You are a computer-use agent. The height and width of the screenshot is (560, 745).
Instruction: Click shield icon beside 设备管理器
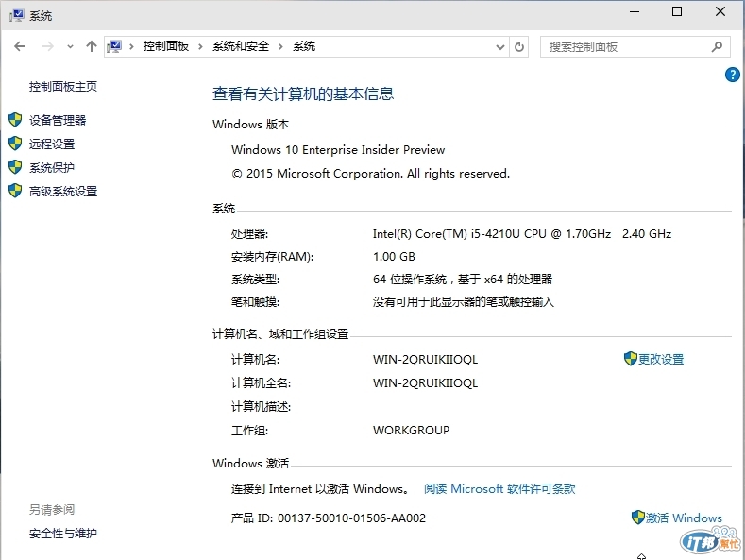point(15,120)
